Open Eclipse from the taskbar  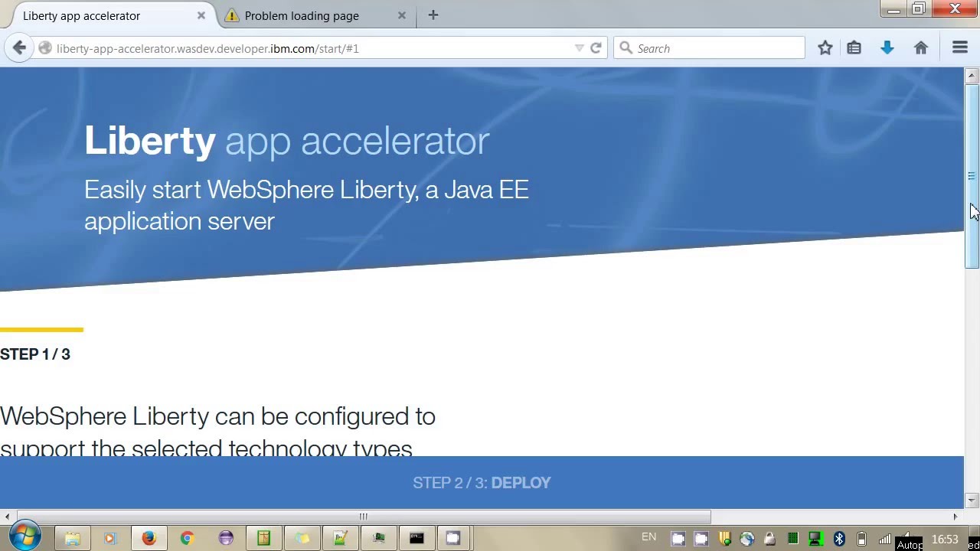[x=225, y=539]
